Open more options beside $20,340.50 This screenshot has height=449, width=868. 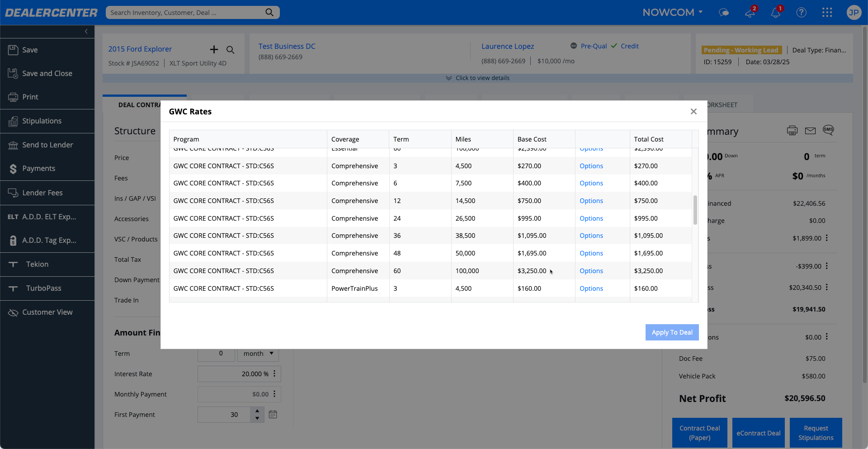pos(827,287)
